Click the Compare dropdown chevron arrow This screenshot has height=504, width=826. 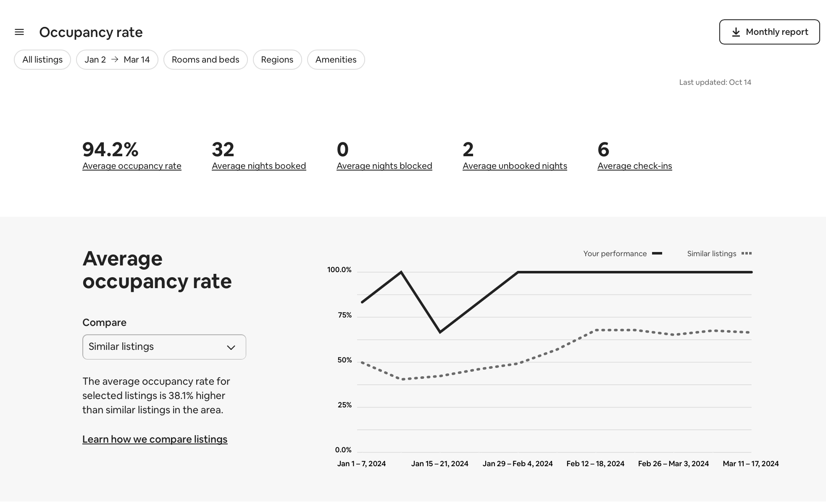pos(231,347)
